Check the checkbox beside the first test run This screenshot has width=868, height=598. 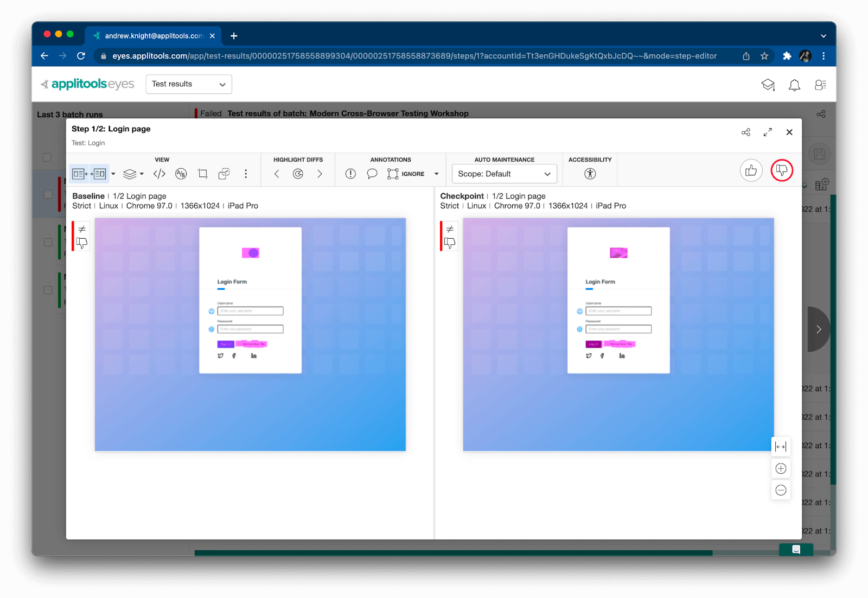pos(47,194)
